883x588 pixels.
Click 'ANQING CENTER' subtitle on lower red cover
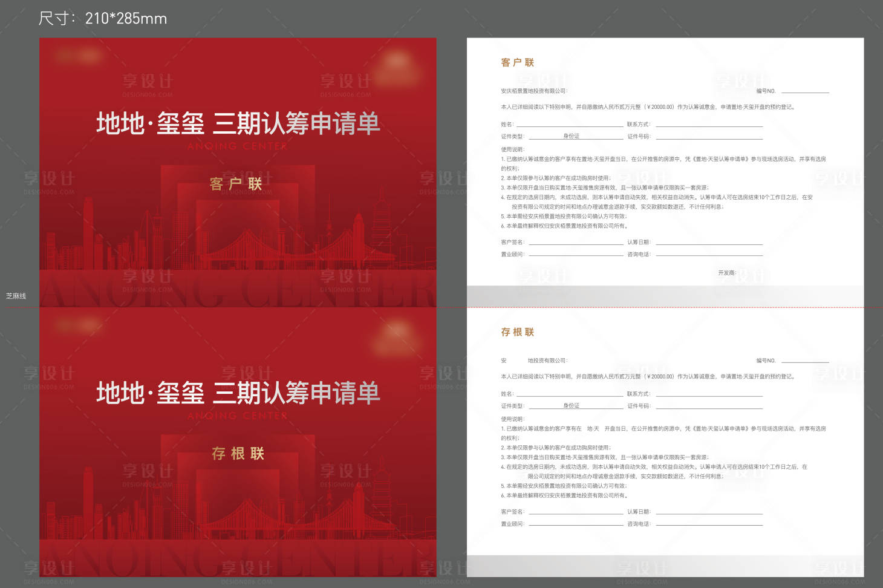click(x=237, y=416)
